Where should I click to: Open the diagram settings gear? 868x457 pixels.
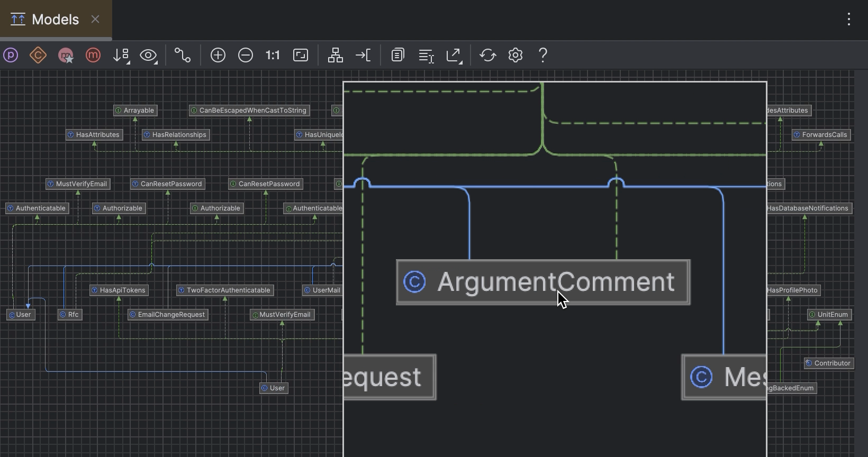(516, 55)
